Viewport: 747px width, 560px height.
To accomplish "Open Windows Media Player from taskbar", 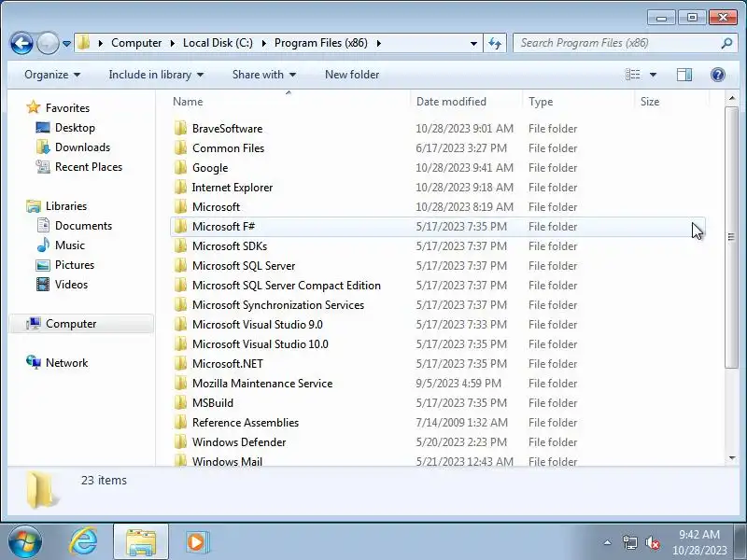I will 196,542.
